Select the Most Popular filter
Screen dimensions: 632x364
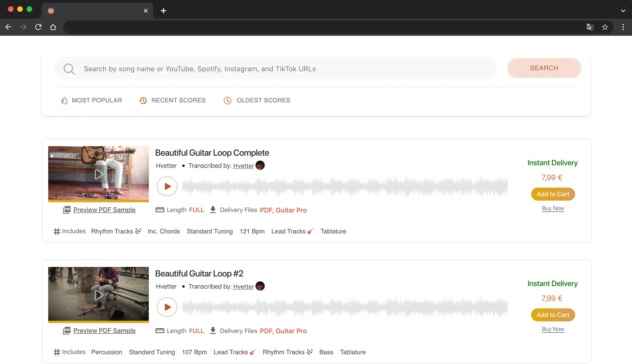tap(92, 100)
